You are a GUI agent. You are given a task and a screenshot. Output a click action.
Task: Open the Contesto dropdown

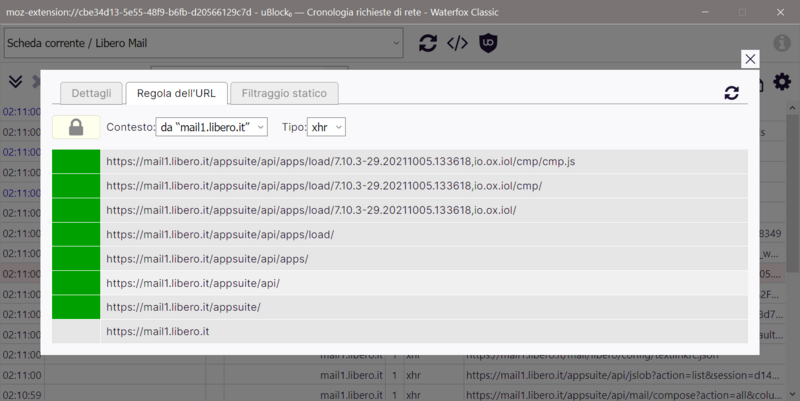click(x=211, y=127)
